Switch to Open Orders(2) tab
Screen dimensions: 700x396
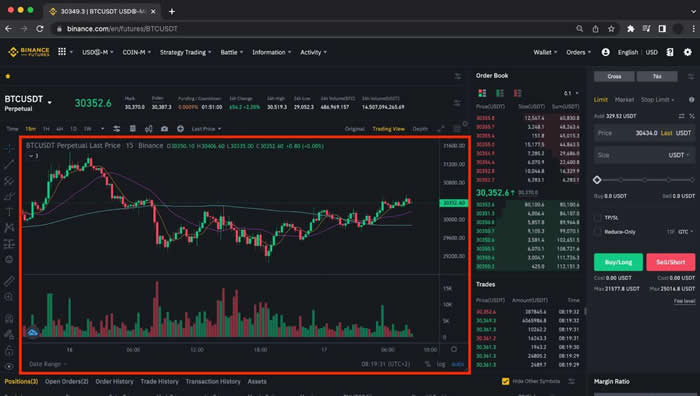pos(67,381)
